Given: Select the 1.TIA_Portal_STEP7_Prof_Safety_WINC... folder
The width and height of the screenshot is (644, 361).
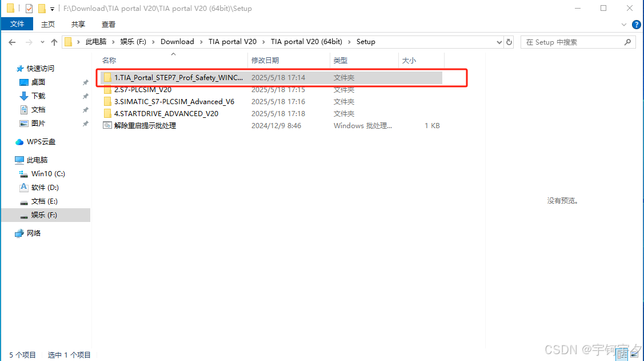Looking at the screenshot, I should click(271, 77).
